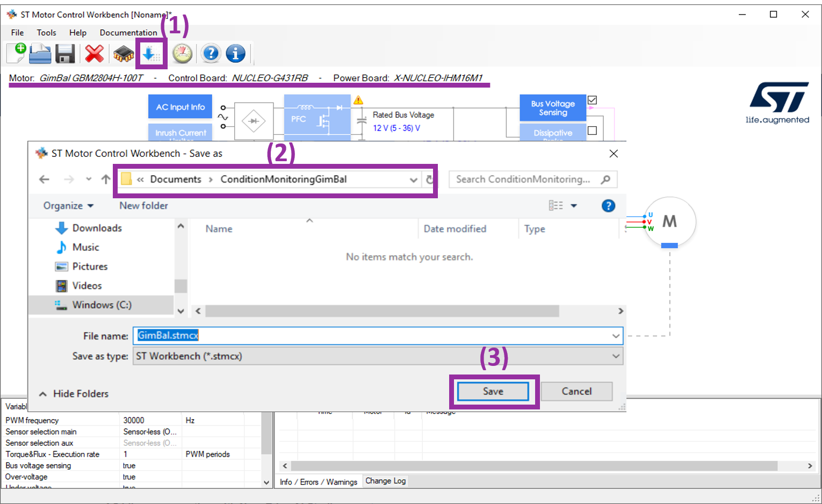Image resolution: width=822 pixels, height=504 pixels.
Task: Open the address bar history dropdown
Action: pos(413,180)
